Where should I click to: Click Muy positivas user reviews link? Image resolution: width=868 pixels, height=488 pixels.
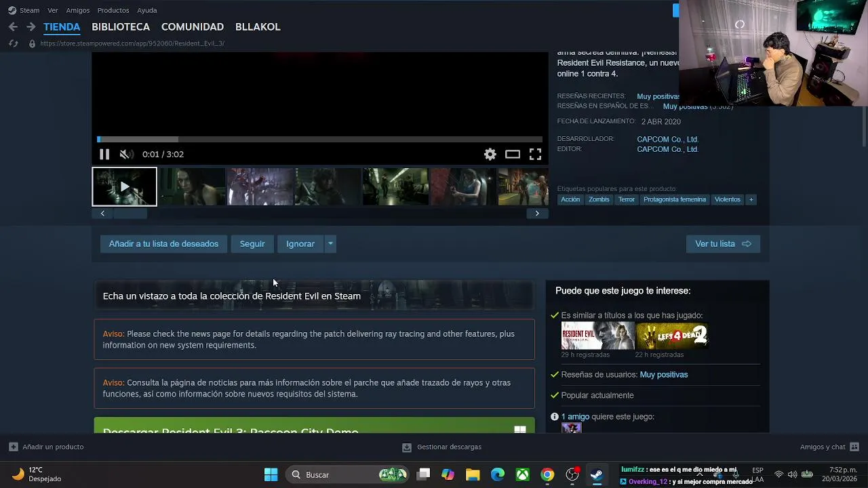(664, 375)
